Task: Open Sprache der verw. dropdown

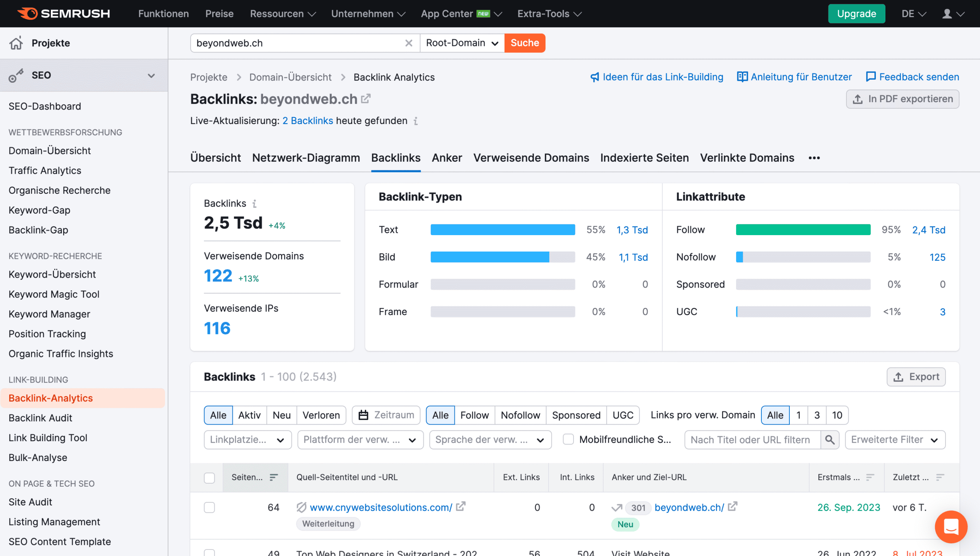Action: [x=490, y=440]
